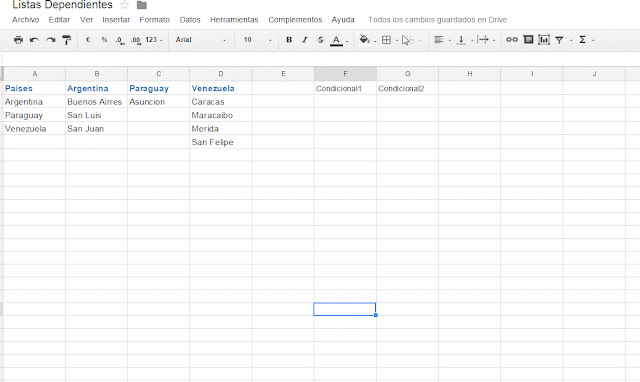The height and width of the screenshot is (382, 640).
Task: Open the Complementos menu
Action: pos(295,20)
